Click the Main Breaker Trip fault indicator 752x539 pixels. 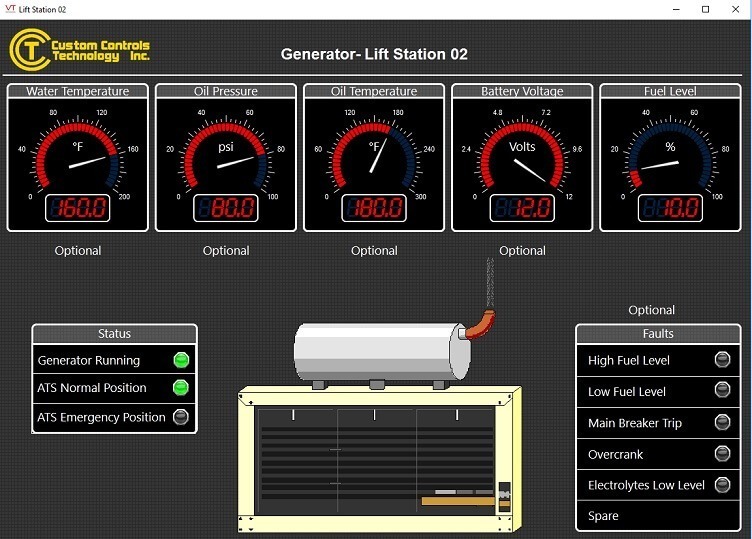click(x=723, y=423)
